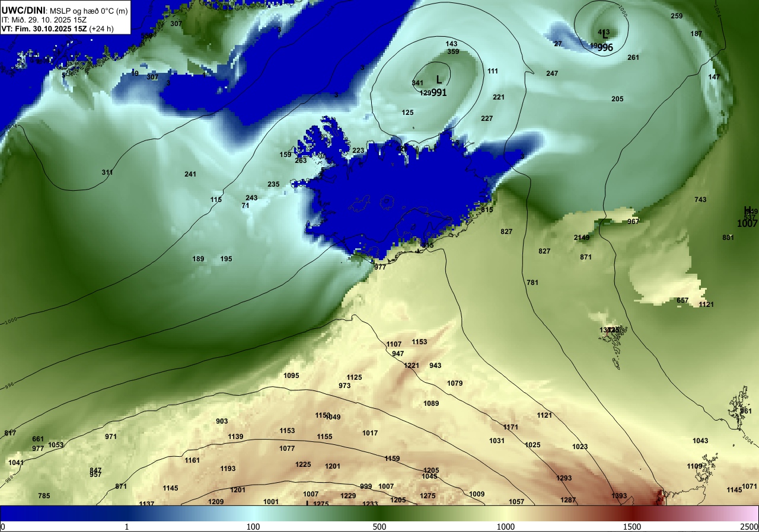Click the height value 1077
The height and width of the screenshot is (532, 759).
(x=287, y=448)
